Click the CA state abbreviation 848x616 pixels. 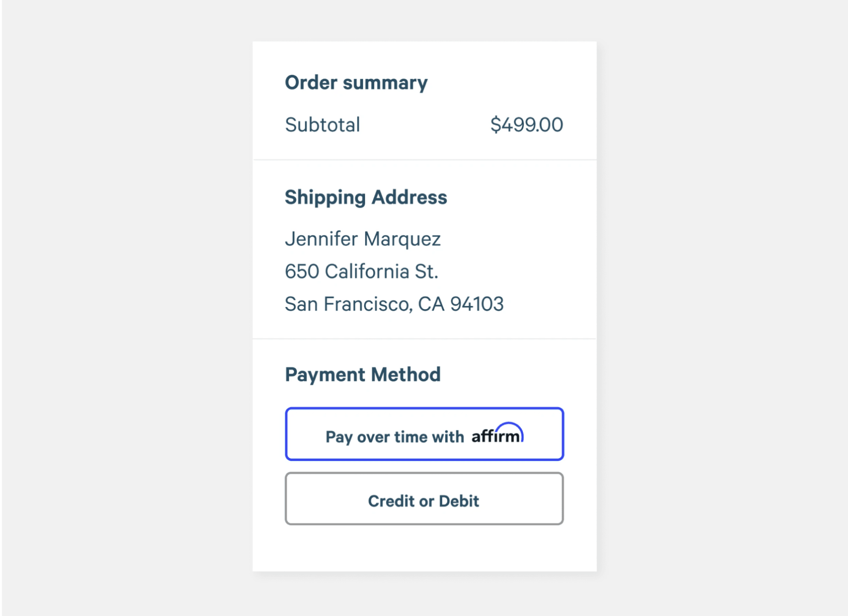coord(431,304)
